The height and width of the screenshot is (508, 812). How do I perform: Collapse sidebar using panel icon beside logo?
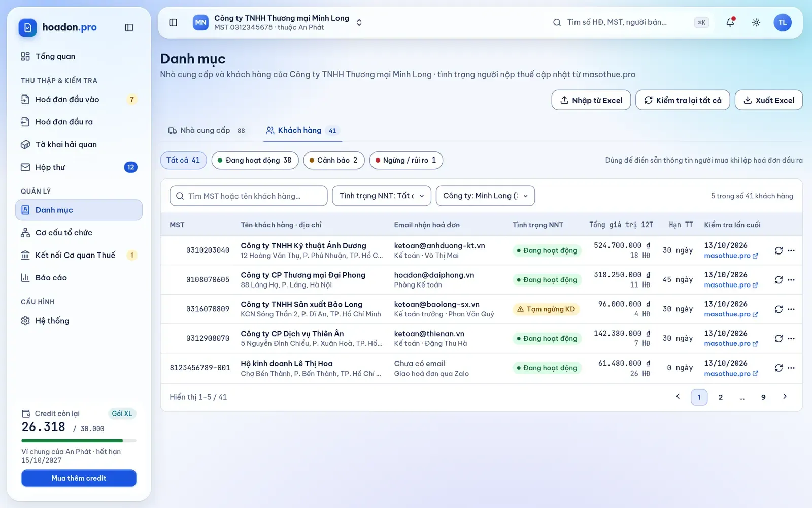[129, 27]
